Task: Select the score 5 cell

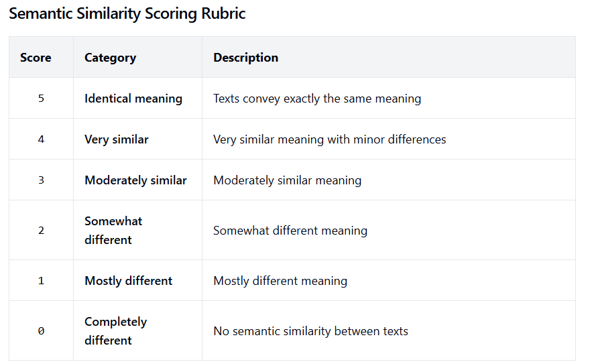Action: pyautogui.click(x=41, y=99)
